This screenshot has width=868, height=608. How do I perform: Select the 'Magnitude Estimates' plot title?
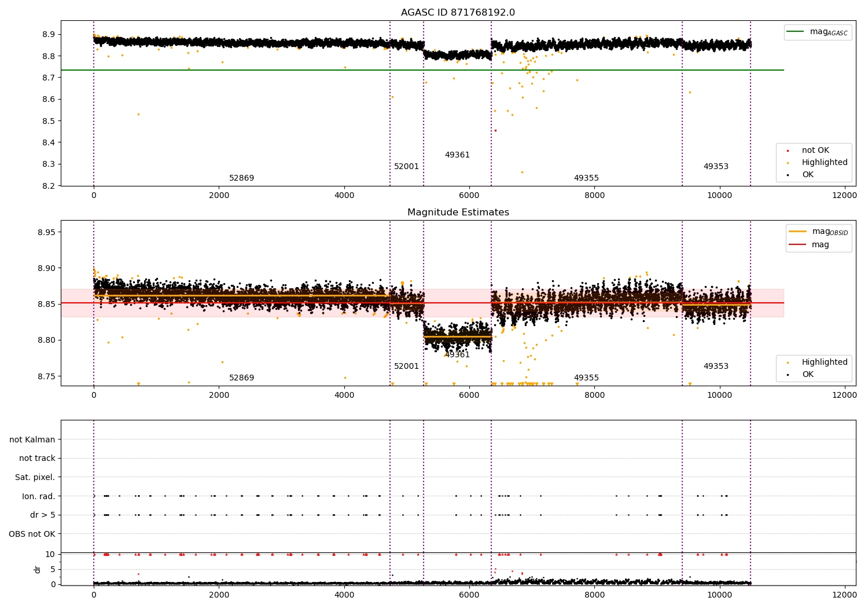[458, 213]
